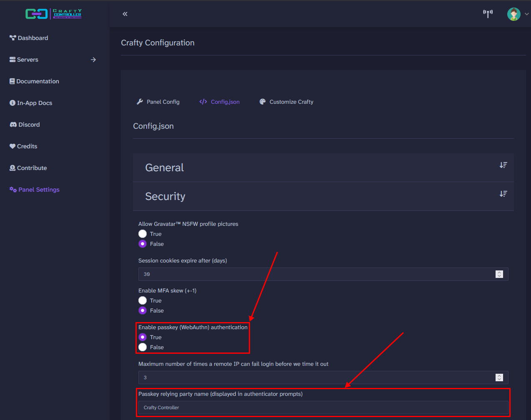This screenshot has width=531, height=420.
Task: Set Allow Gravatar NSFW pictures to True
Action: [x=142, y=234]
